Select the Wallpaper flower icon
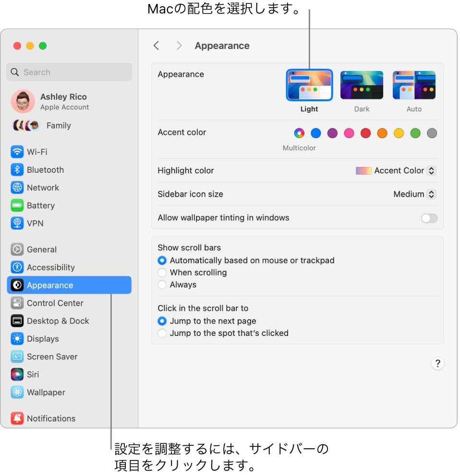This screenshot has width=460, height=476. 17,392
